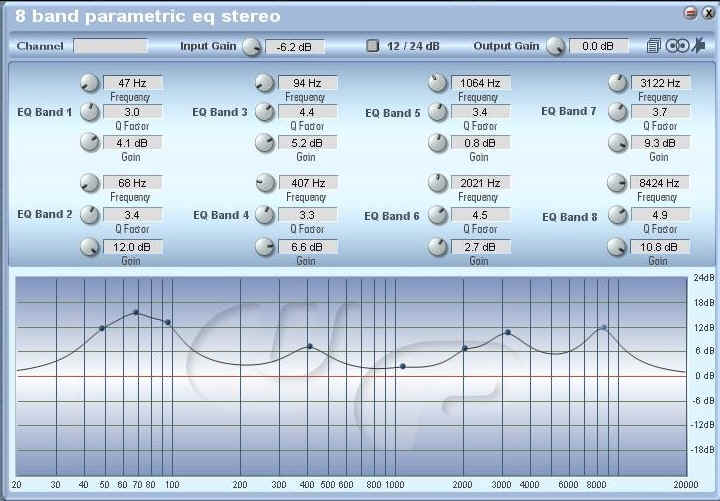Select the curve handle at 47 Hz

[x=102, y=328]
